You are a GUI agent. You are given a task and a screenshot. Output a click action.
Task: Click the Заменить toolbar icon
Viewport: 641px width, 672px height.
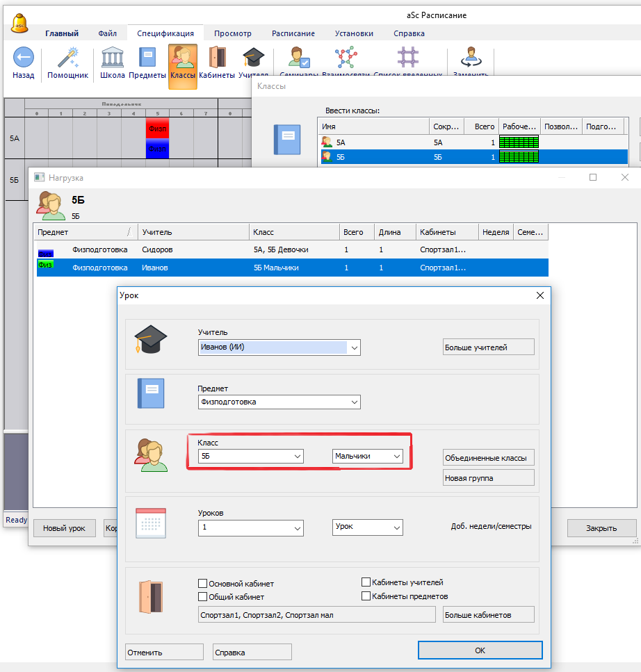pos(471,58)
